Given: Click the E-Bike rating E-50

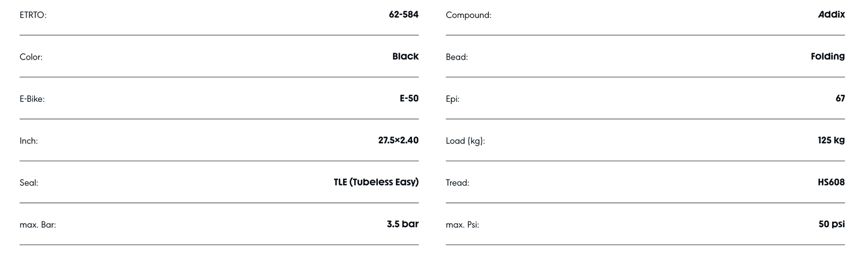Looking at the screenshot, I should pos(409,98).
